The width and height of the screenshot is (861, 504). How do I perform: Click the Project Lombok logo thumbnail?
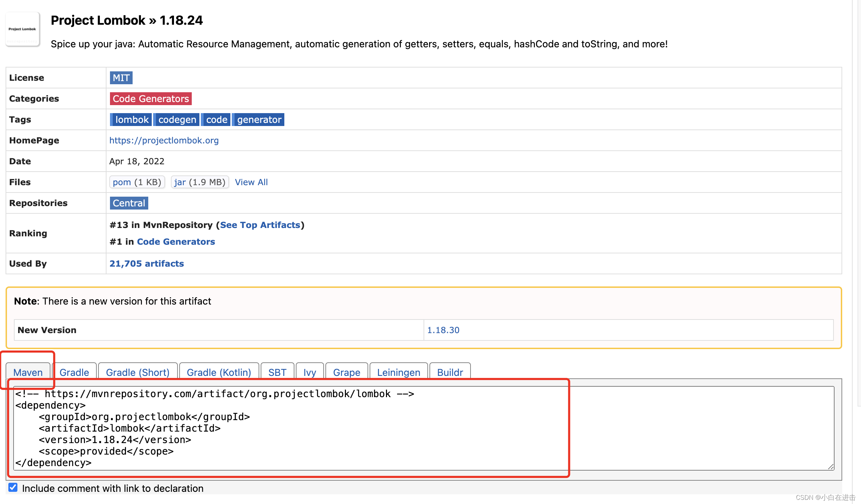click(x=23, y=30)
